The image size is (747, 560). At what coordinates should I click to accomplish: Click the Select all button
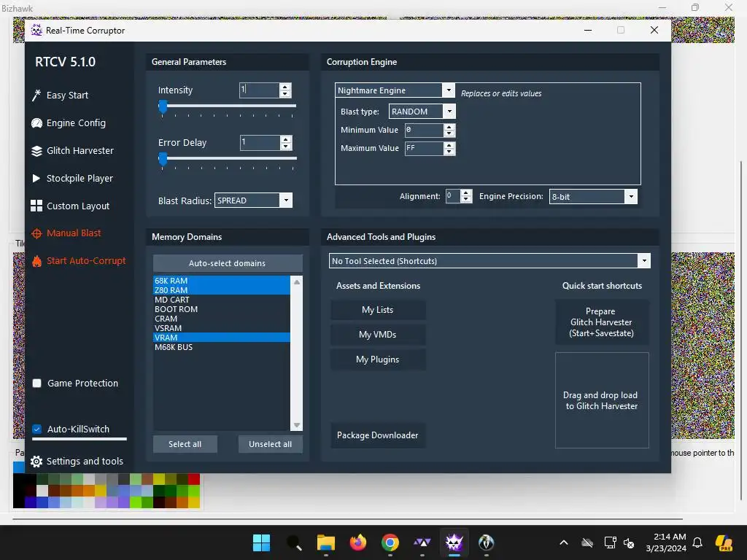[185, 444]
